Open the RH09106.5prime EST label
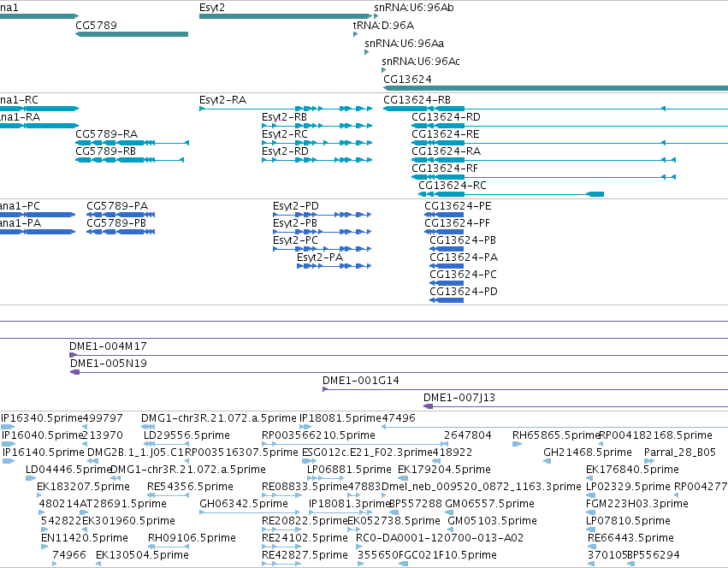 pyautogui.click(x=192, y=539)
